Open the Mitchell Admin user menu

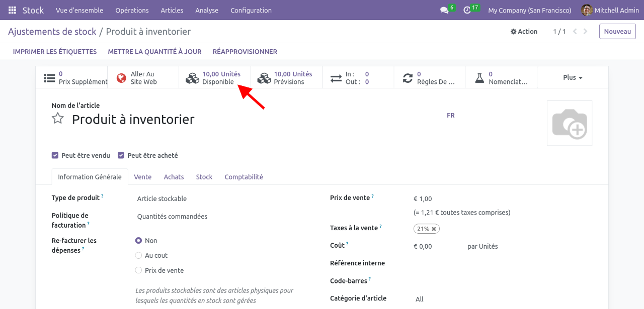point(609,10)
